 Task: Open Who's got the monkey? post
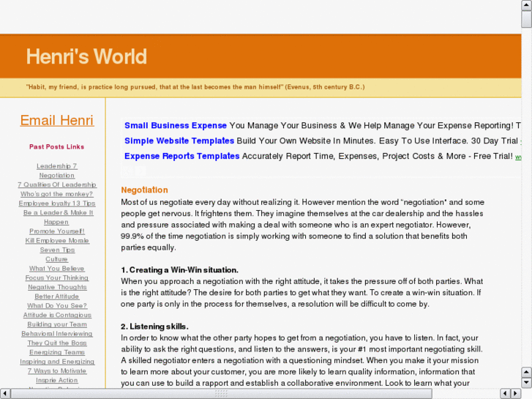coord(56,194)
